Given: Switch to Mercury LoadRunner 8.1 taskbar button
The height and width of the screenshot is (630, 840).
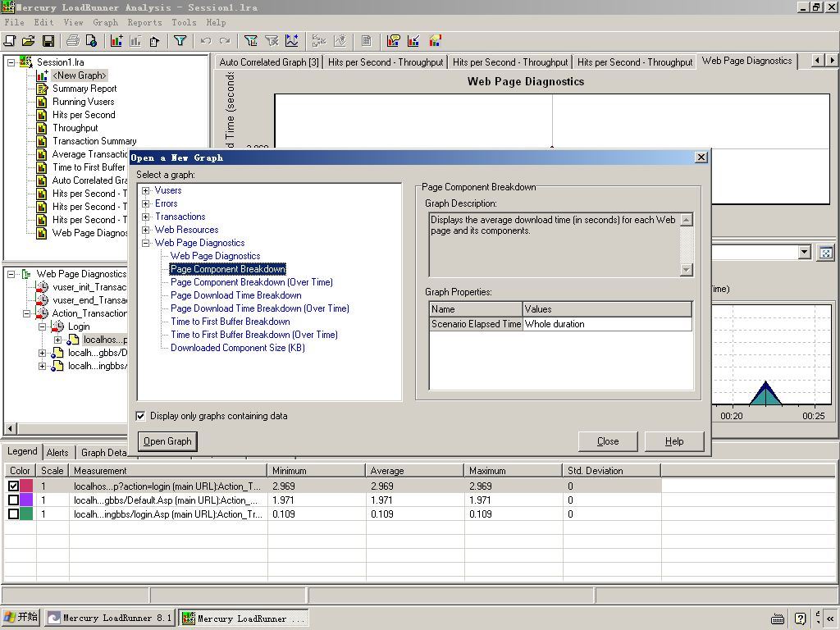Looking at the screenshot, I should click(109, 618).
